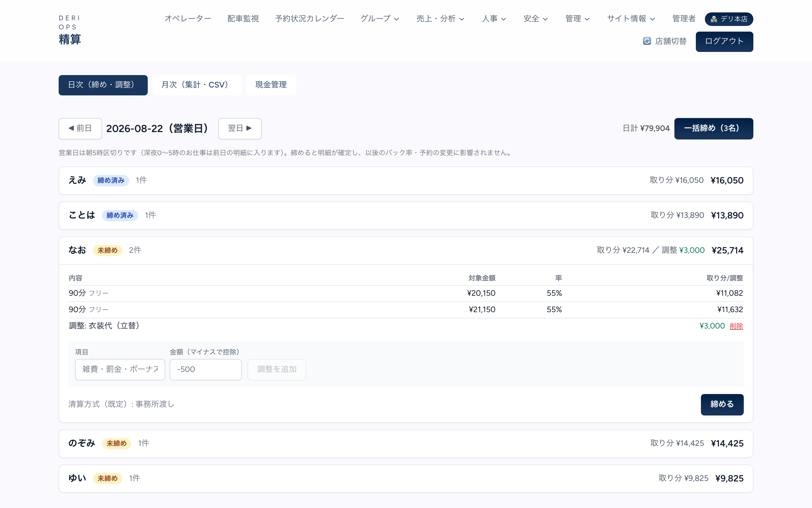Expand the のぞみ settlement row
This screenshot has width=812, height=508.
click(x=406, y=443)
